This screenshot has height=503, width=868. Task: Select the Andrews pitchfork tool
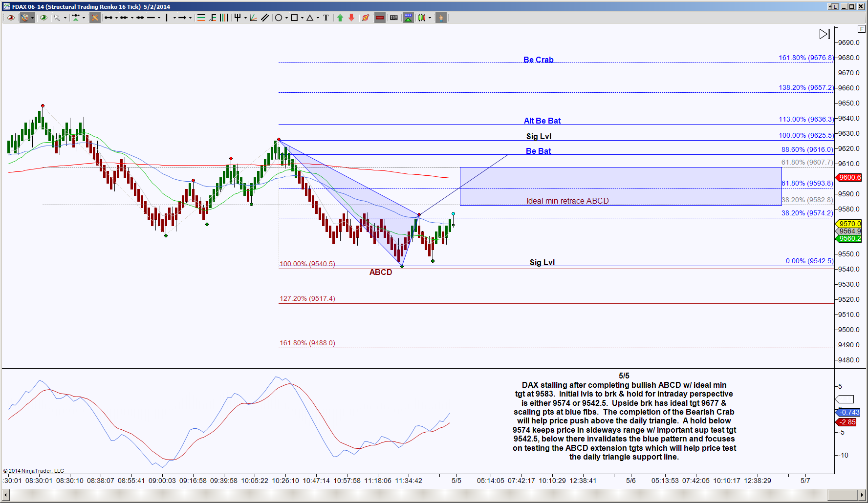[238, 18]
